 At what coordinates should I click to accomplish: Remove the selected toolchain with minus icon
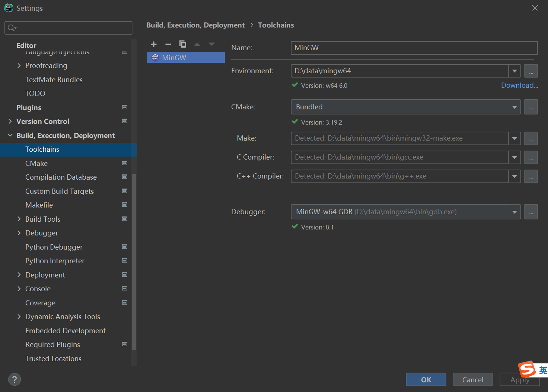coord(168,44)
